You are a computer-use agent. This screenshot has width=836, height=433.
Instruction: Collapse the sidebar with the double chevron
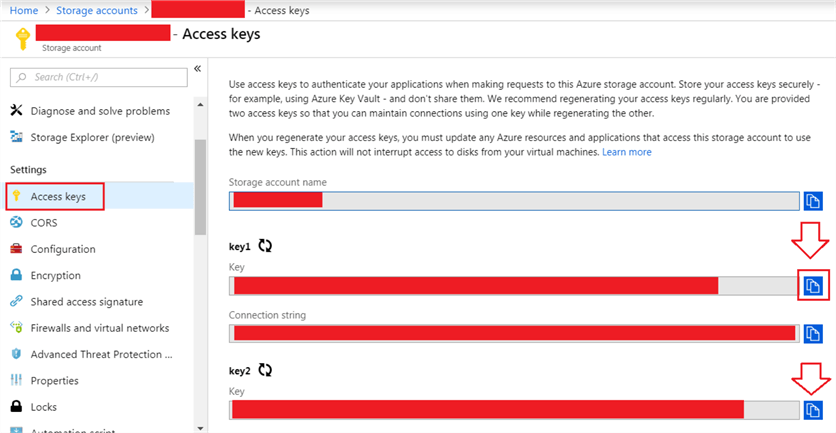point(197,68)
